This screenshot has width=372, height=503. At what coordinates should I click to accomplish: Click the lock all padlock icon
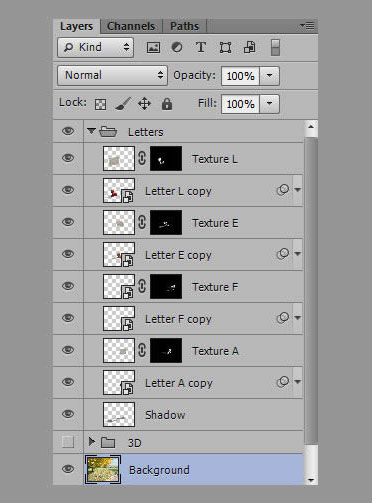[167, 104]
